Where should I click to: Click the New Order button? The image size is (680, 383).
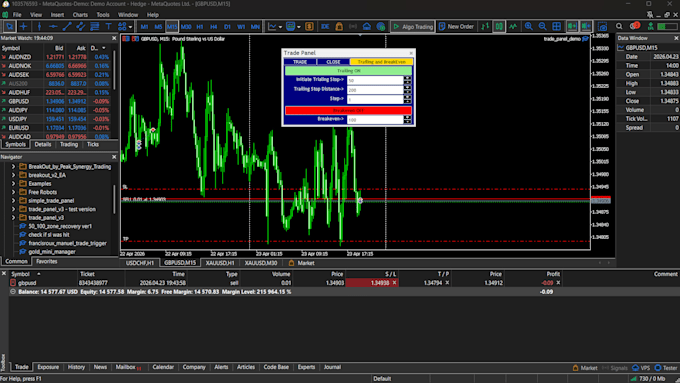456,27
